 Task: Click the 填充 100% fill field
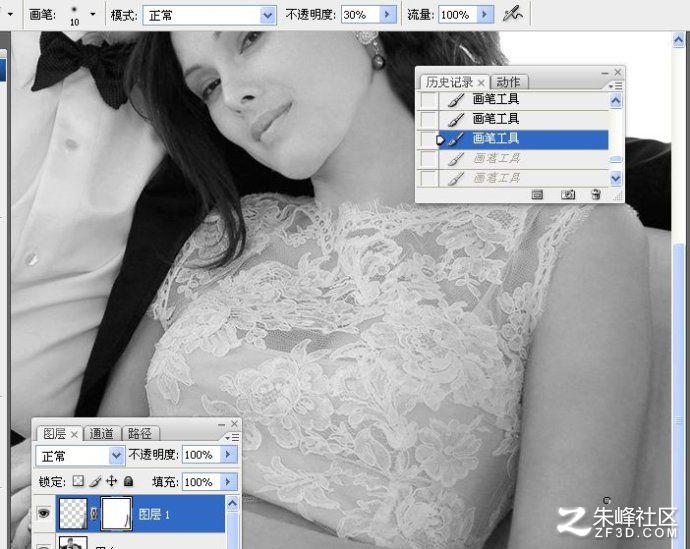pos(201,482)
